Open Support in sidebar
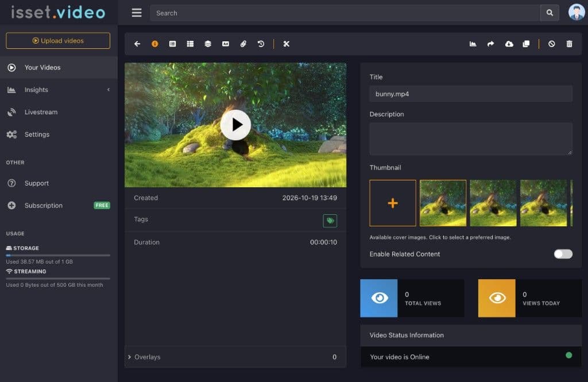This screenshot has width=588, height=382. (59, 183)
